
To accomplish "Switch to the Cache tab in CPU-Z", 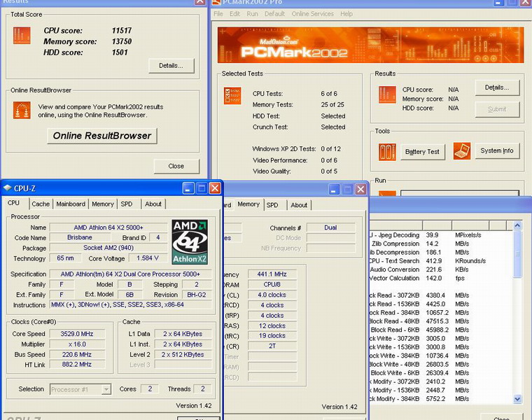I will pos(41,204).
